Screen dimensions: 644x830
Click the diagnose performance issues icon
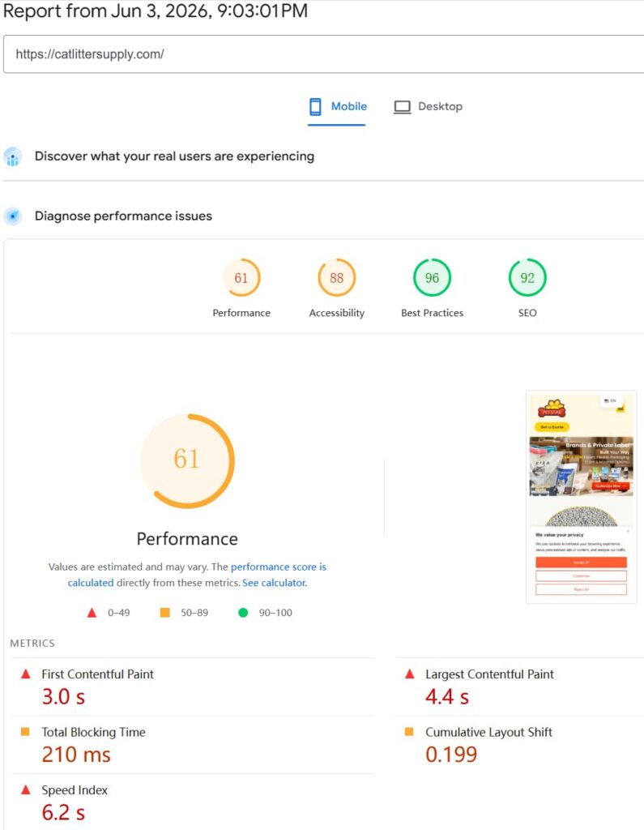pos(13,216)
